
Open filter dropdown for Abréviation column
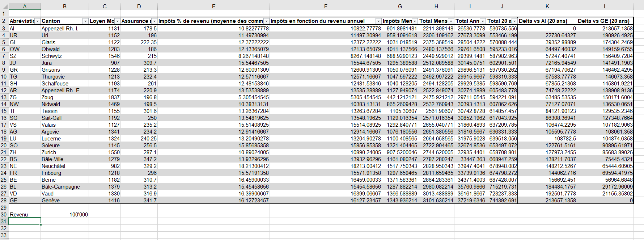(37, 21)
